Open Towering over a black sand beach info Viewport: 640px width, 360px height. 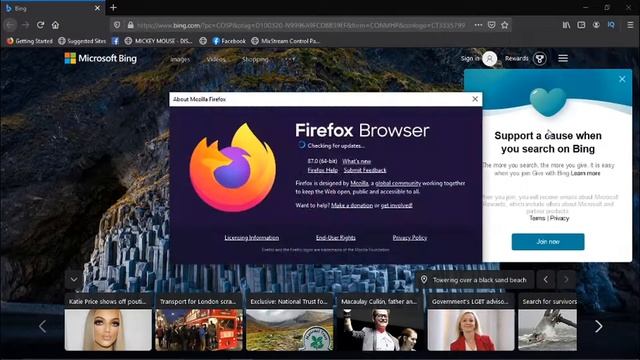[475, 280]
